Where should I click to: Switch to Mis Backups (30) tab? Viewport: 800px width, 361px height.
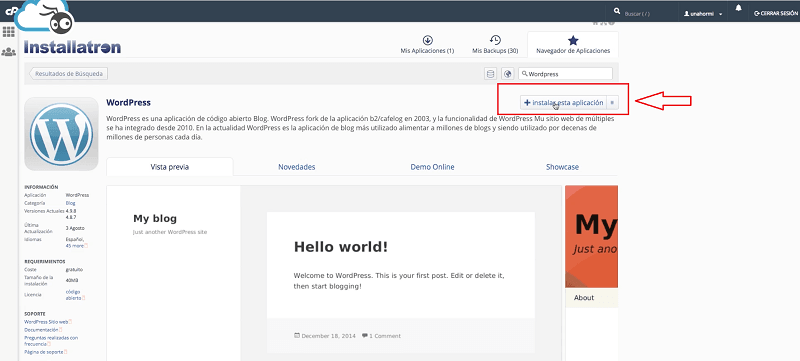(x=495, y=45)
